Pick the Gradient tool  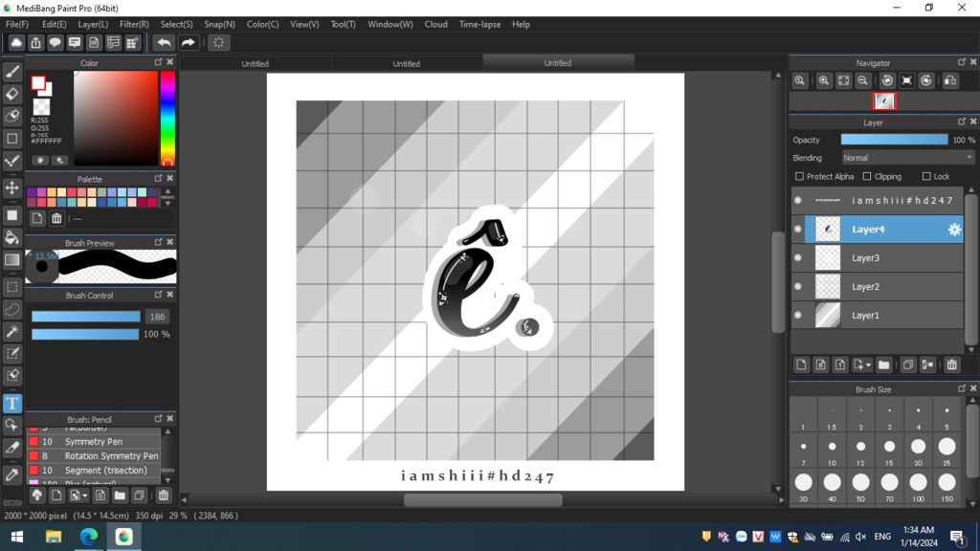[x=11, y=260]
